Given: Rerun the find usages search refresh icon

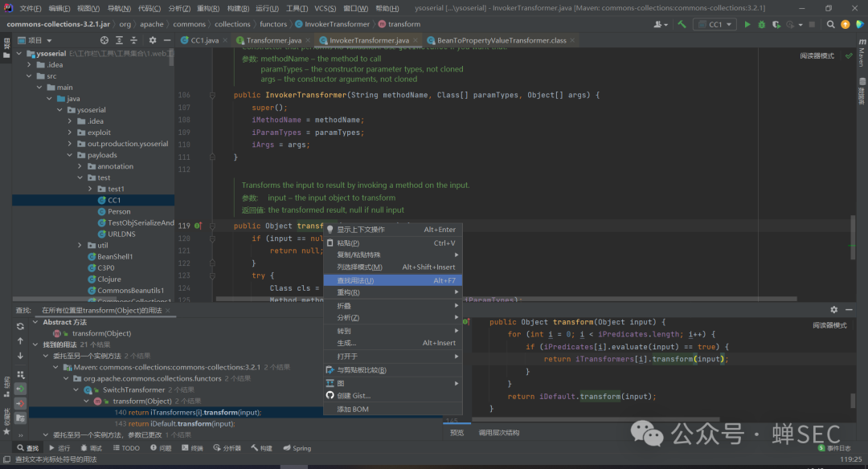Looking at the screenshot, I should point(20,326).
